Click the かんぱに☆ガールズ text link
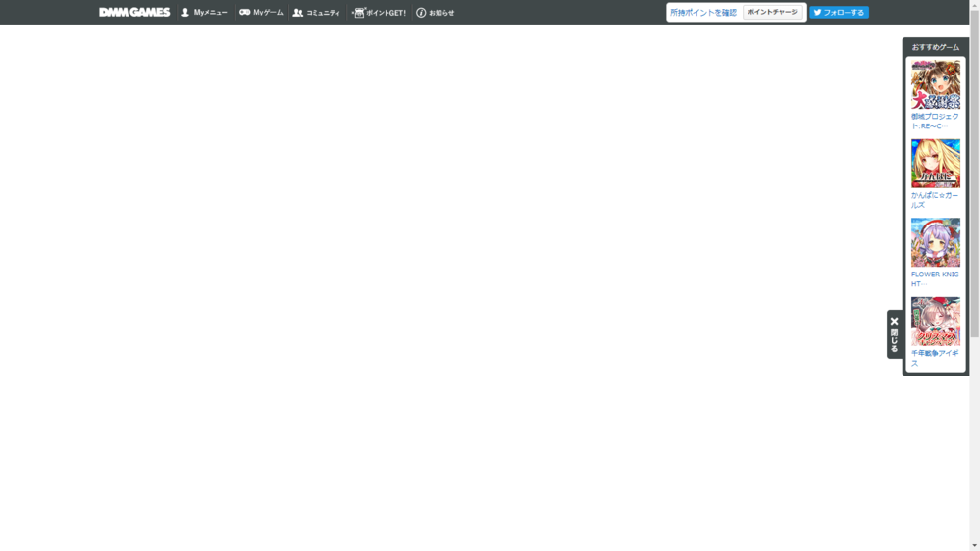 (x=934, y=200)
